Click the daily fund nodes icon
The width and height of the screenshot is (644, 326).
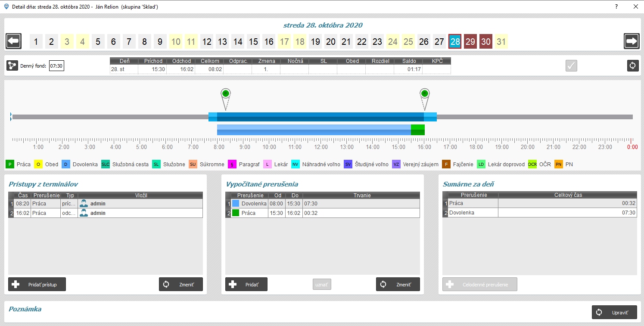(x=12, y=66)
